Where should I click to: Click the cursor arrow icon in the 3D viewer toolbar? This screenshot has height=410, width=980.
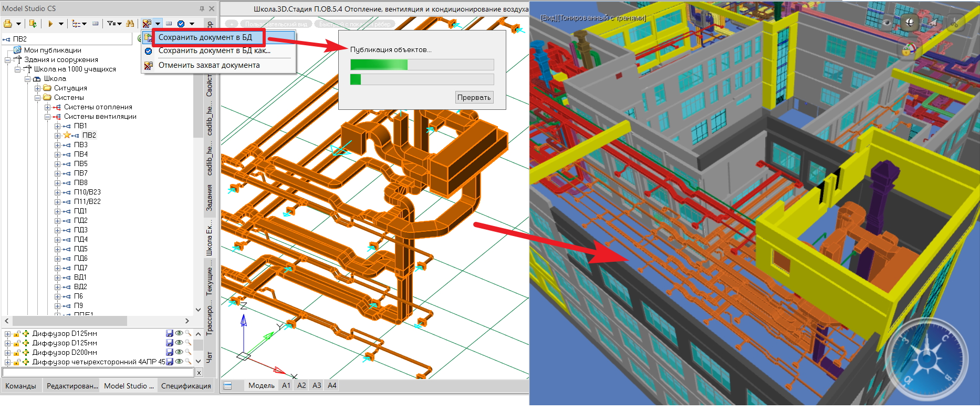[x=933, y=23]
